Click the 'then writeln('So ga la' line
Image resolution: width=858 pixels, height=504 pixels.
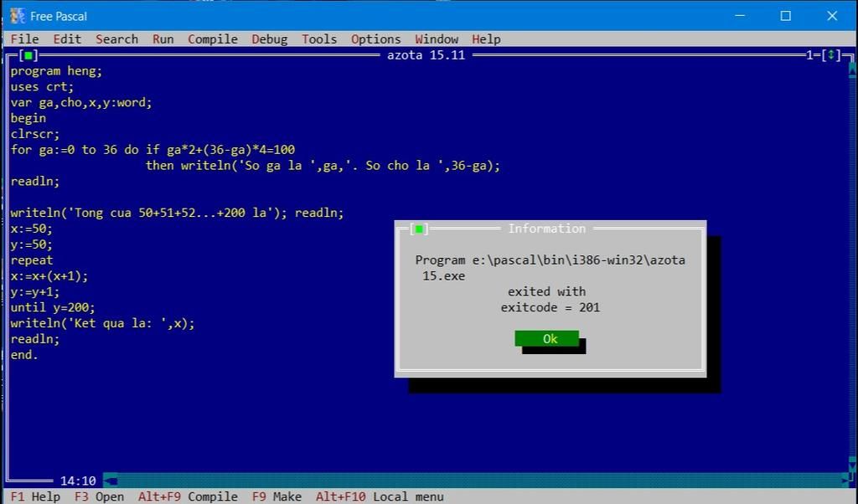[323, 166]
